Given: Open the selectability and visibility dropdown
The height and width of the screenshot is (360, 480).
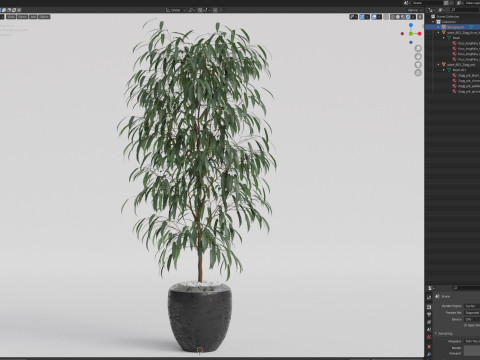Looking at the screenshot, I should click(x=354, y=17).
